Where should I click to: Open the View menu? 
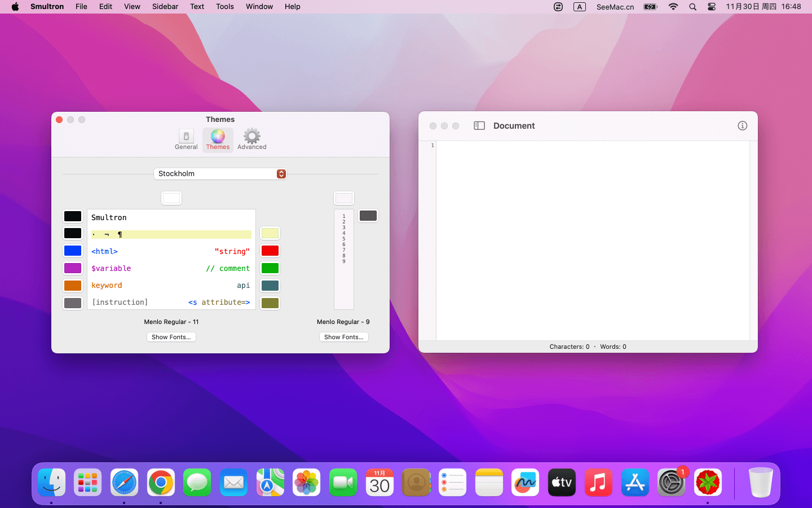(132, 7)
